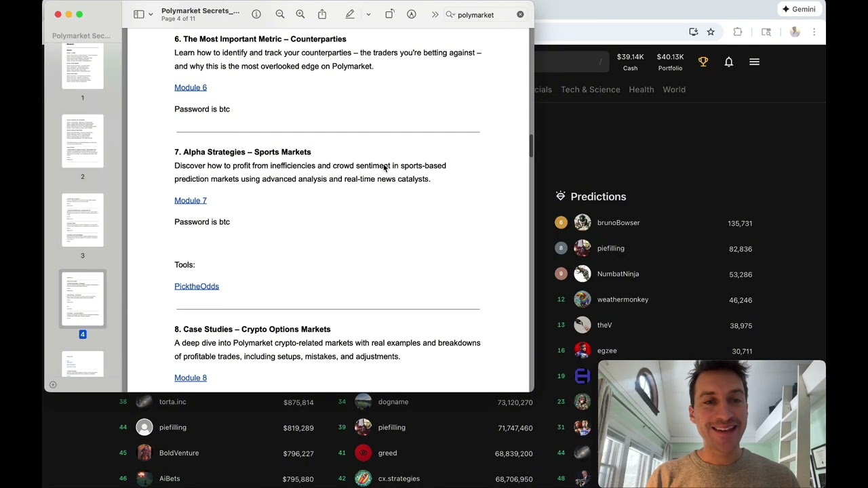
Task: Select page 1 thumbnail in sidebar
Action: pos(83,66)
